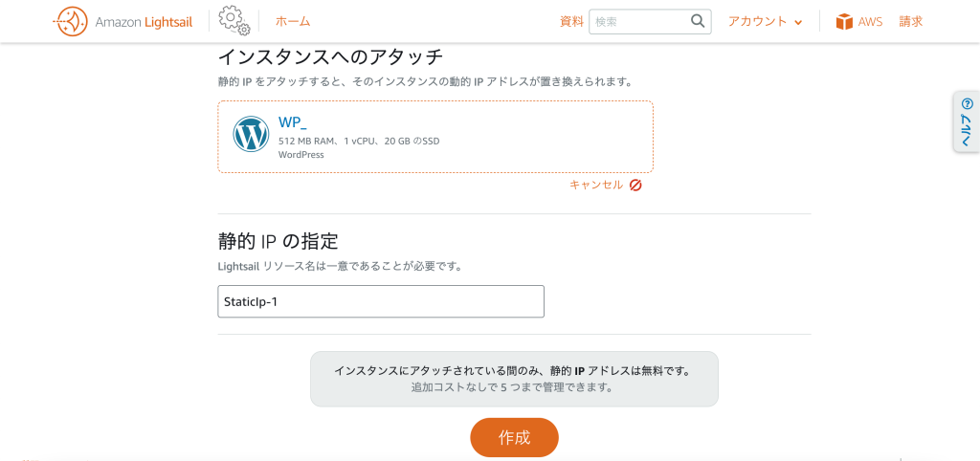
Task: Open the help question mark icon
Action: [968, 103]
